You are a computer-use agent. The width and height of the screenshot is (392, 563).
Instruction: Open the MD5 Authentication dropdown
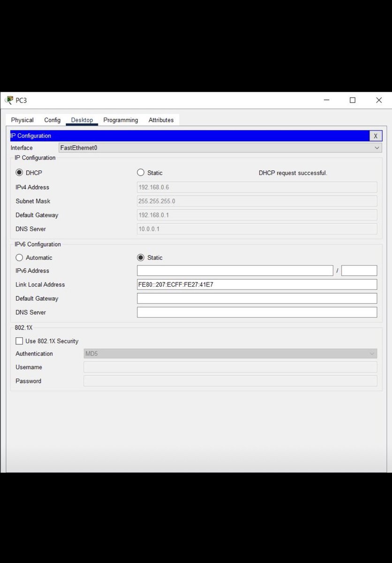[x=230, y=354]
